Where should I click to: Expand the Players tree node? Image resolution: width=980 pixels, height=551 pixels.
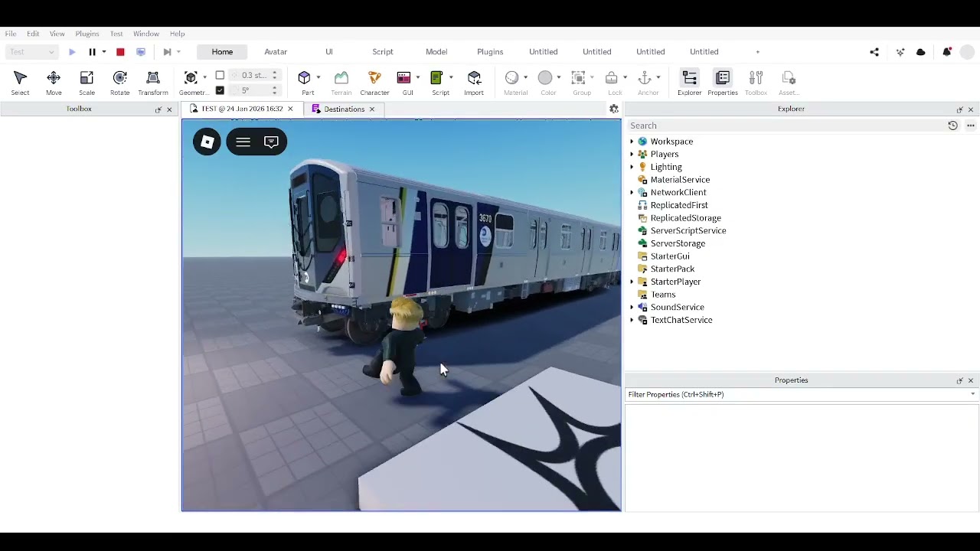coord(632,154)
